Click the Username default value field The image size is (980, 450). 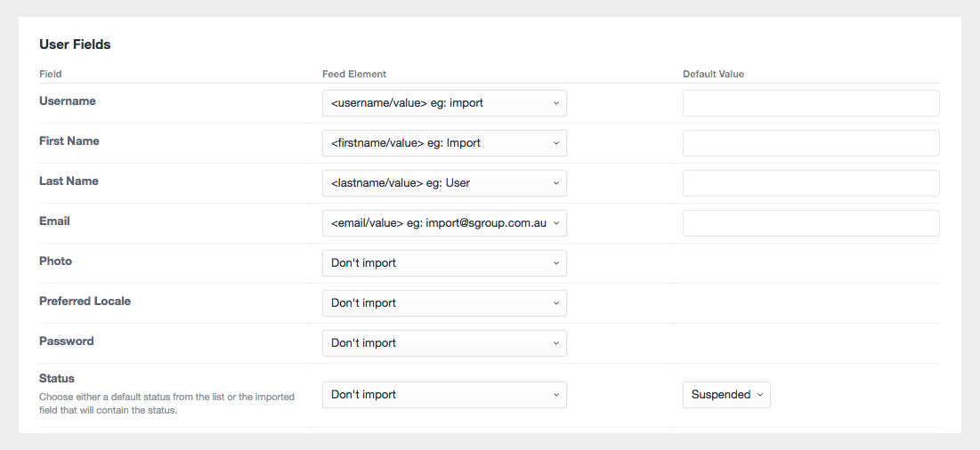pos(811,103)
